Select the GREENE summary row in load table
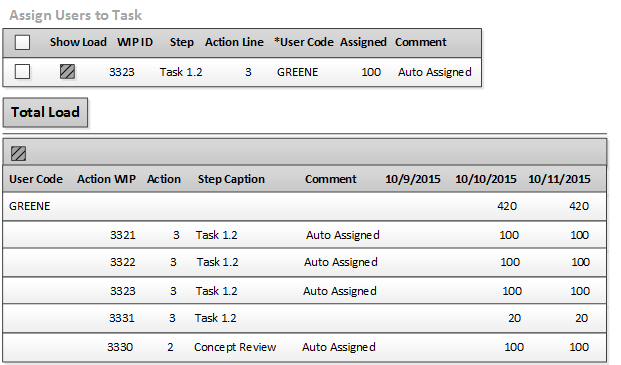 304,206
